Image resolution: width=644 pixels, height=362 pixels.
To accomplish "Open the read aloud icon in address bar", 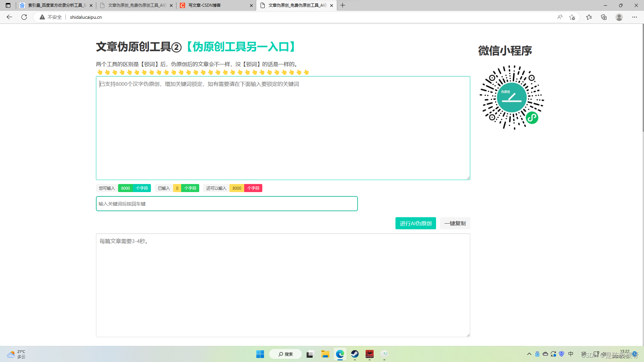I will [560, 17].
